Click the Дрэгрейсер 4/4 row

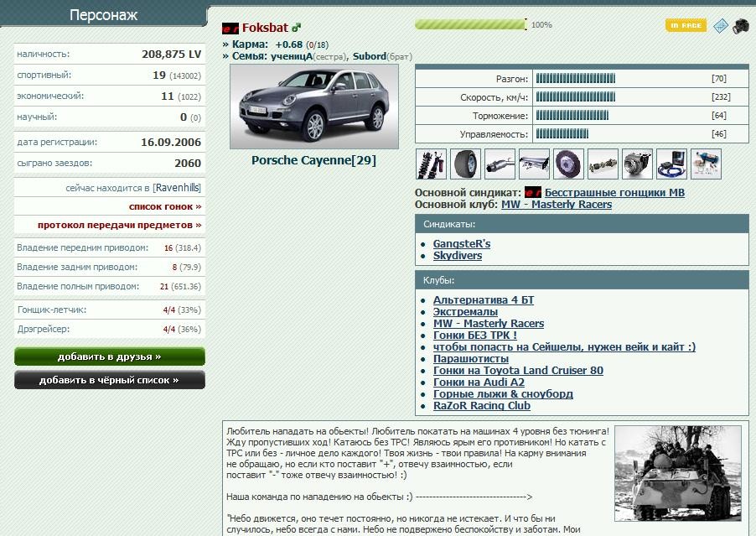click(x=110, y=330)
